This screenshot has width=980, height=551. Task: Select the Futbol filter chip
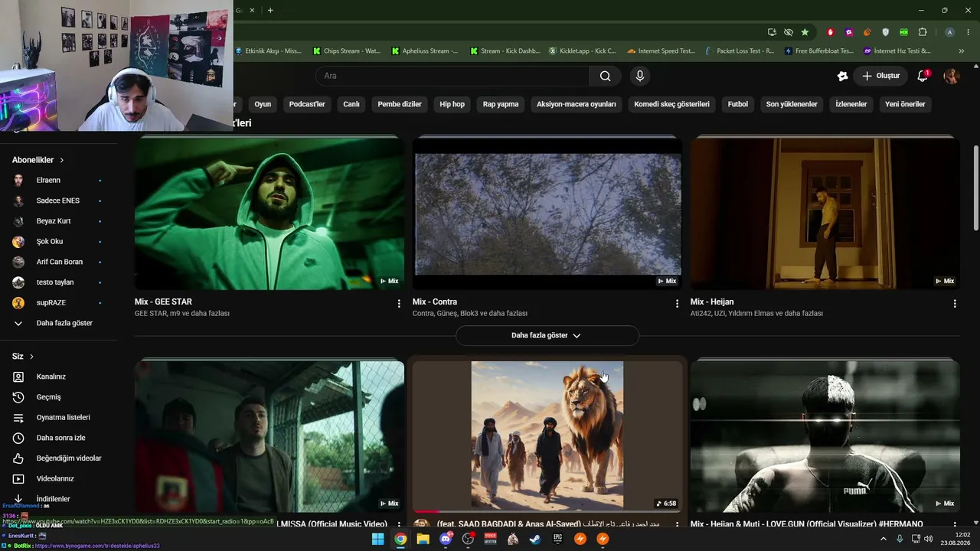click(738, 104)
